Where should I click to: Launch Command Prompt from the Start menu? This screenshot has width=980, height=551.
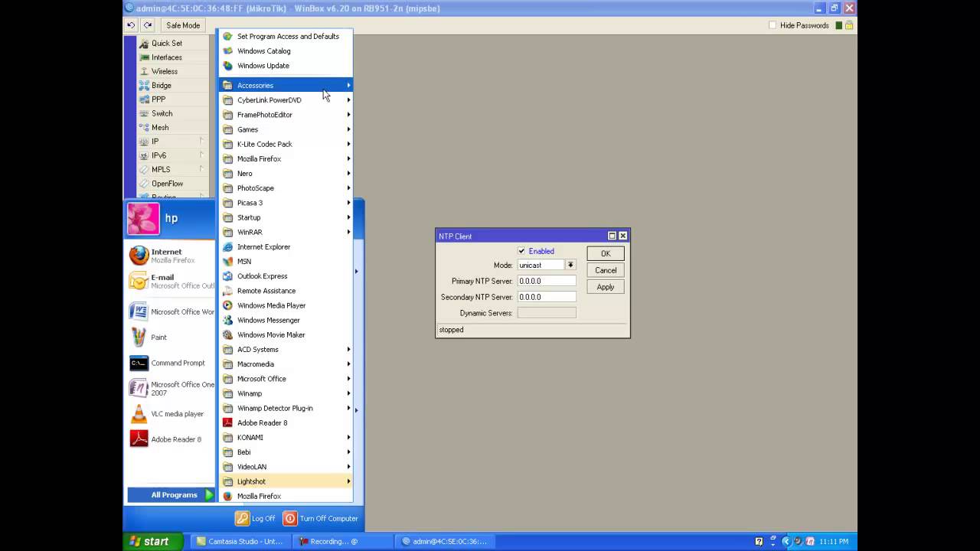pyautogui.click(x=170, y=363)
